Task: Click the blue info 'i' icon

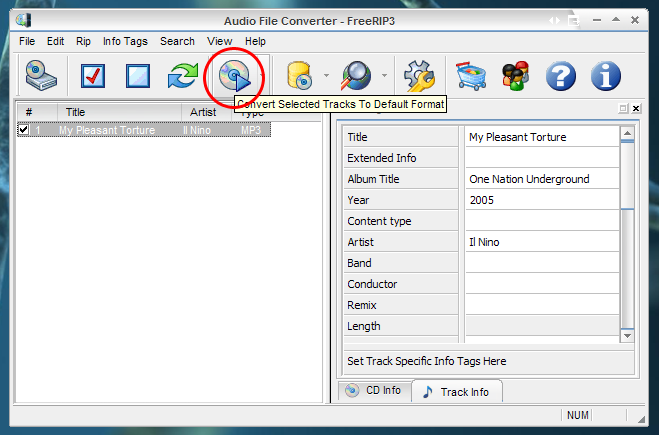Action: point(606,76)
